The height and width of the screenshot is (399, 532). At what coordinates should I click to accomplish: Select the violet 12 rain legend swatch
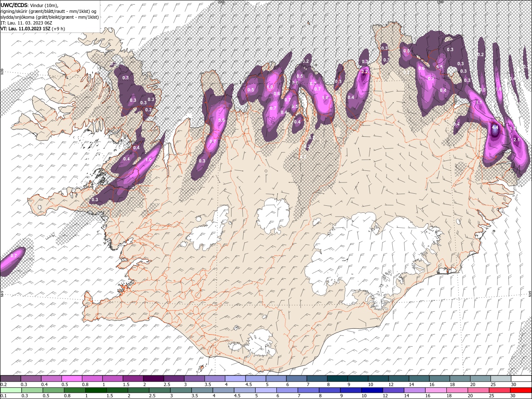393,390
